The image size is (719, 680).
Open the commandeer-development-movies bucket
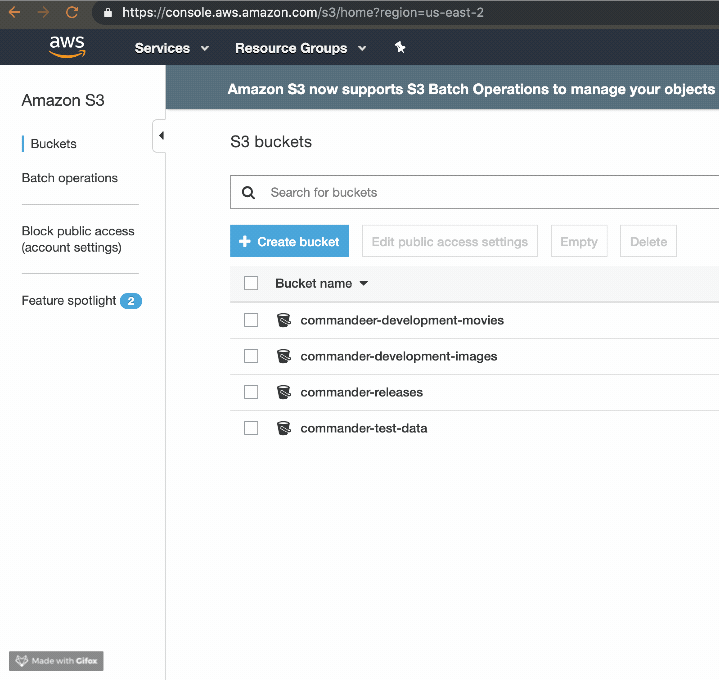pos(402,320)
